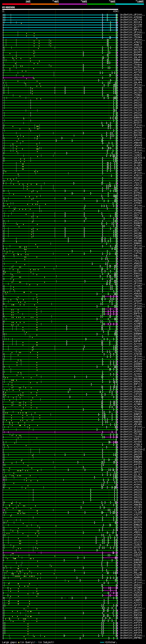
Task: Select hit label UniRef100_A2YI88
Action: (x=131, y=25)
